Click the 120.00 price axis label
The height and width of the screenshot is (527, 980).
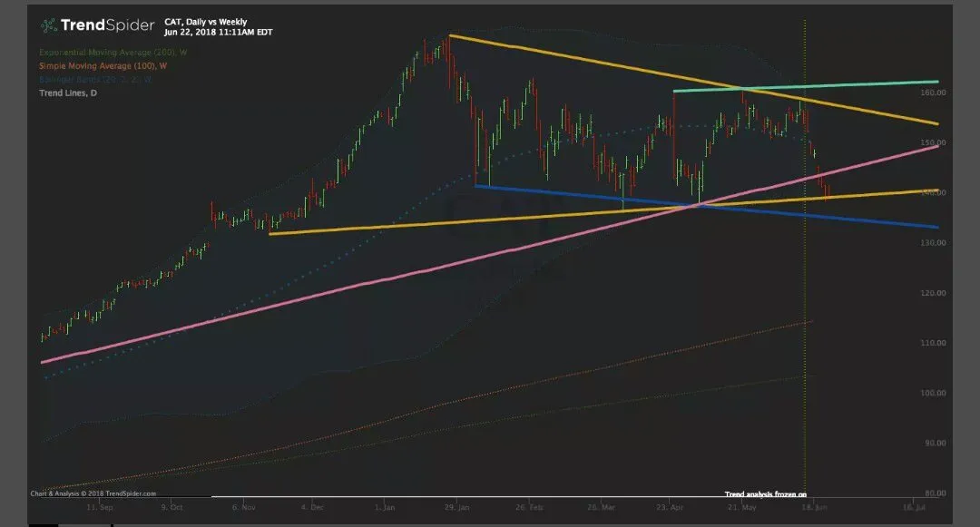[x=933, y=292]
